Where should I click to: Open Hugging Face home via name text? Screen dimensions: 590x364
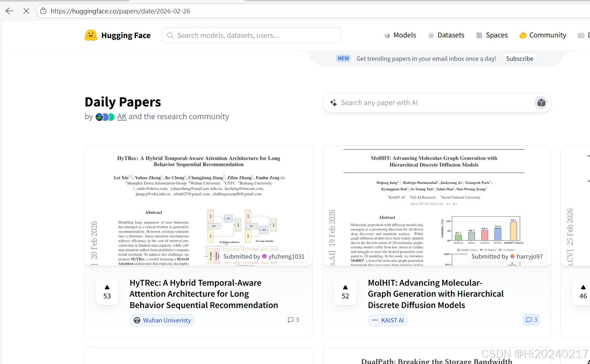tap(126, 35)
